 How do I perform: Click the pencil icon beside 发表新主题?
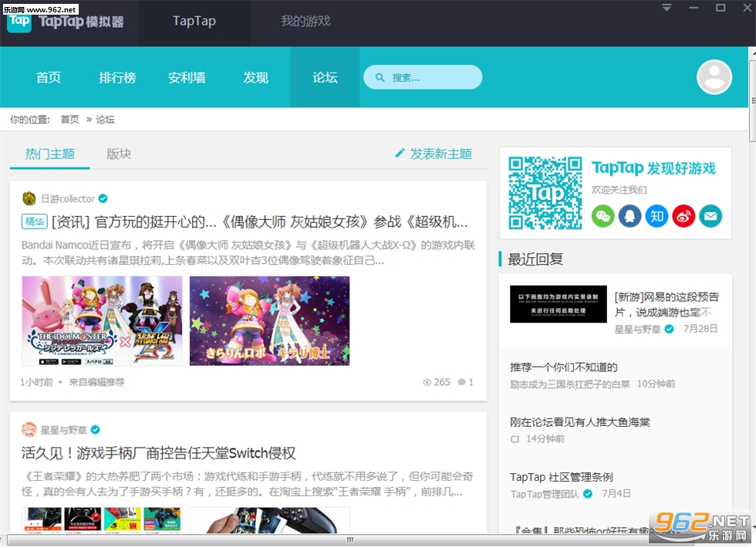pos(400,154)
